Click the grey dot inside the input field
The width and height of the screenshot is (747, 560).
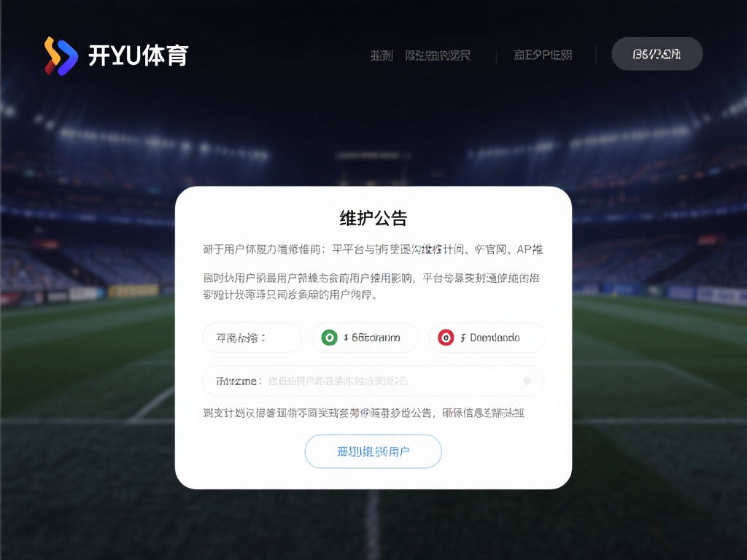pyautogui.click(x=527, y=381)
